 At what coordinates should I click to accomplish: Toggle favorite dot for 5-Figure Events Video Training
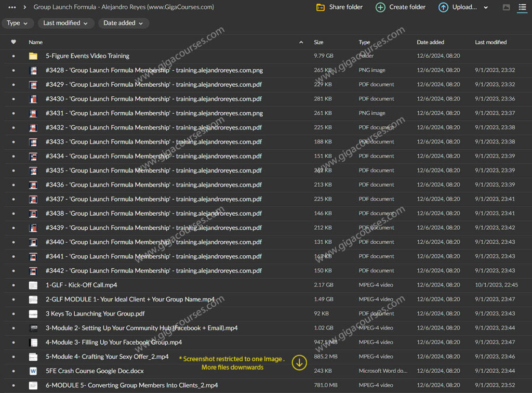click(14, 56)
